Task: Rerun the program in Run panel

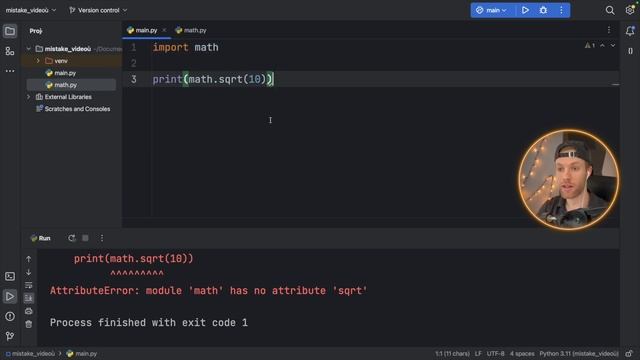Action: [71, 238]
